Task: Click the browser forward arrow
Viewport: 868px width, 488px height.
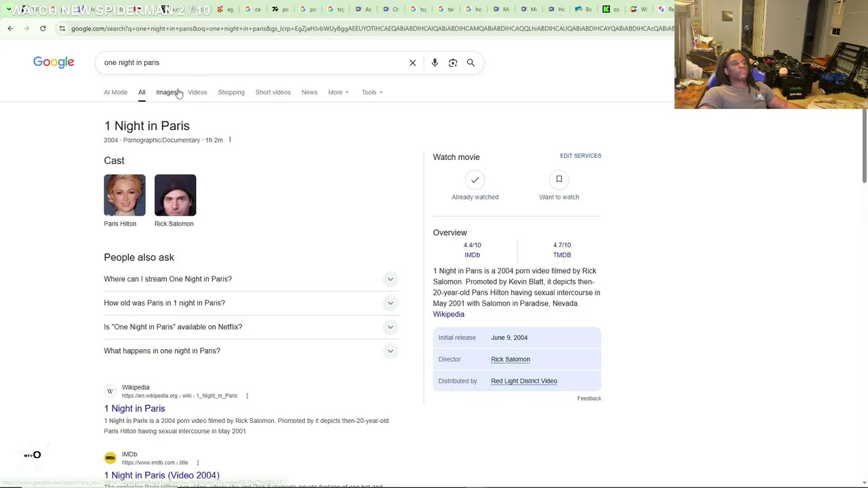Action: coord(26,28)
